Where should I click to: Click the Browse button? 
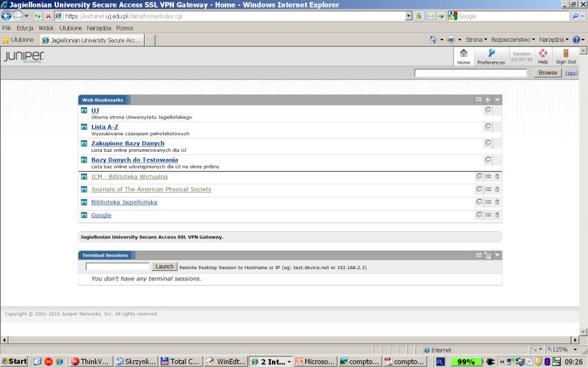[547, 73]
